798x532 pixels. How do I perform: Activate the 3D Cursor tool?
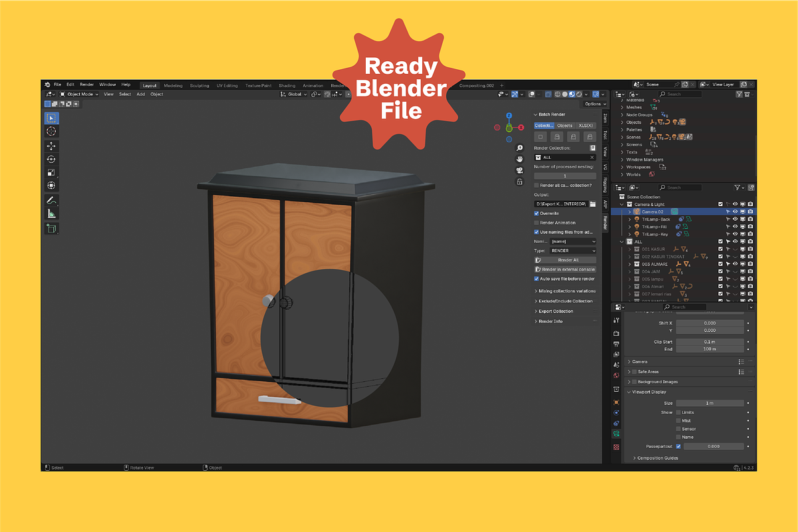coord(51,132)
